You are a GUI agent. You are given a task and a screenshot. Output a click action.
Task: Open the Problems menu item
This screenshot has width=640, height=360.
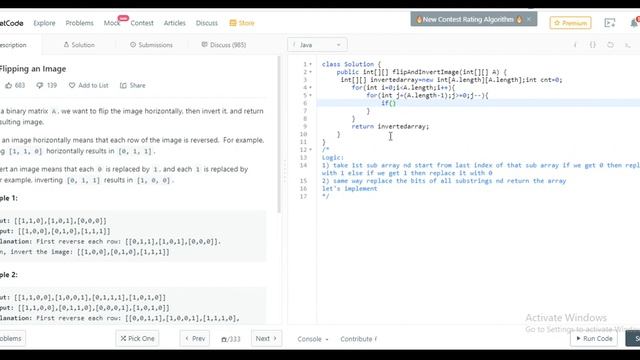79,23
